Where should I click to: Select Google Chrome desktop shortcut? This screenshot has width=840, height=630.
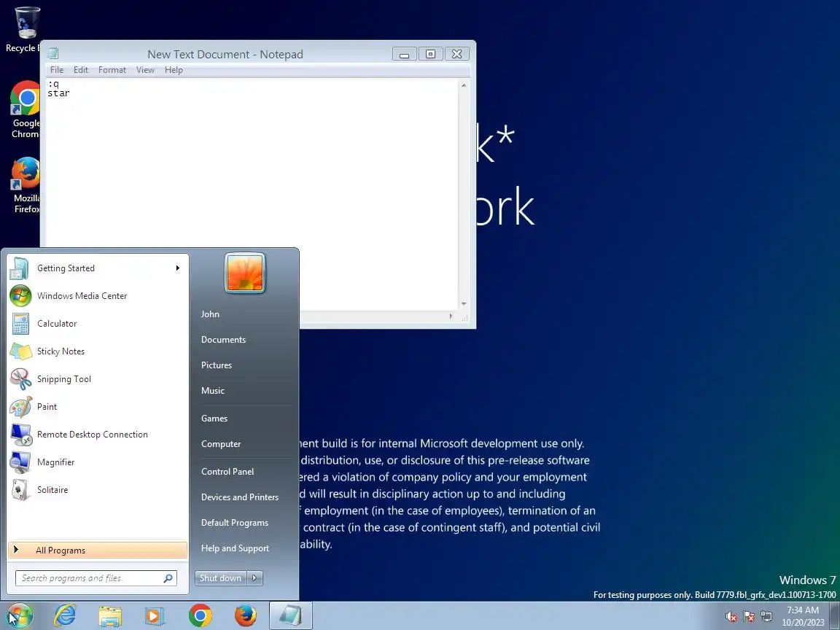coord(26,110)
